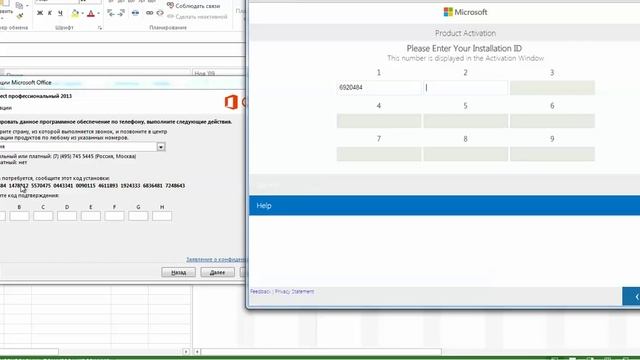This screenshot has width=640, height=360.
Task: Click the blue Help bar
Action: click(444, 205)
